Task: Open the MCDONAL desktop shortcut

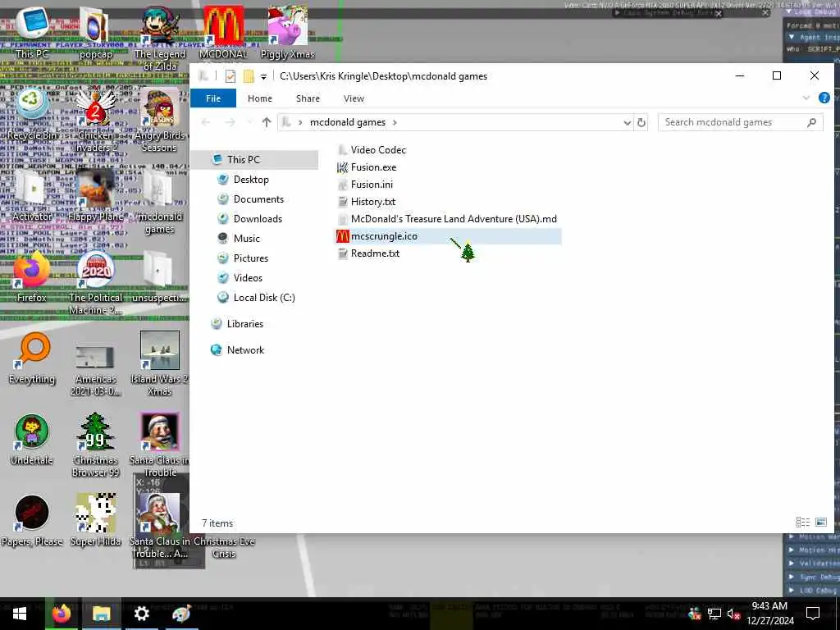Action: point(223,32)
